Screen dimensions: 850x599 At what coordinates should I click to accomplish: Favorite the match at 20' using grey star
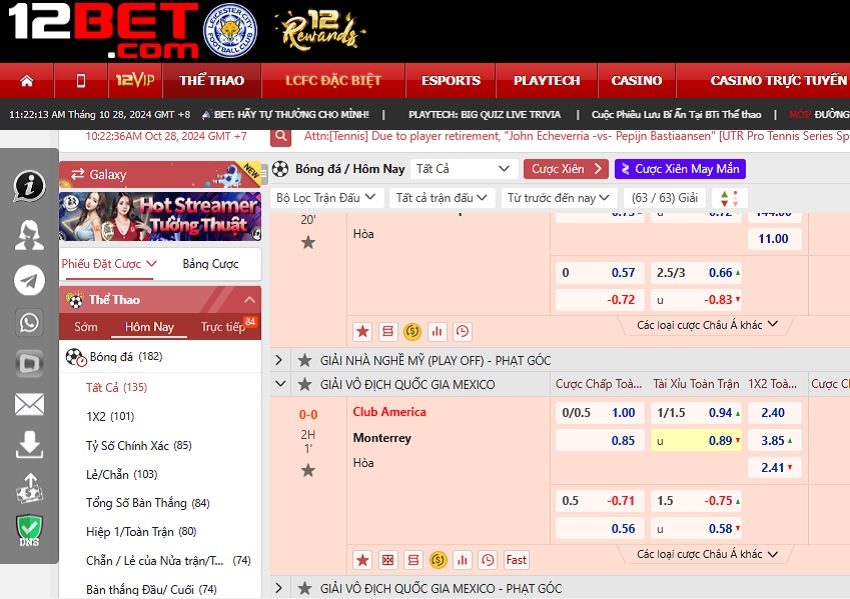point(308,242)
